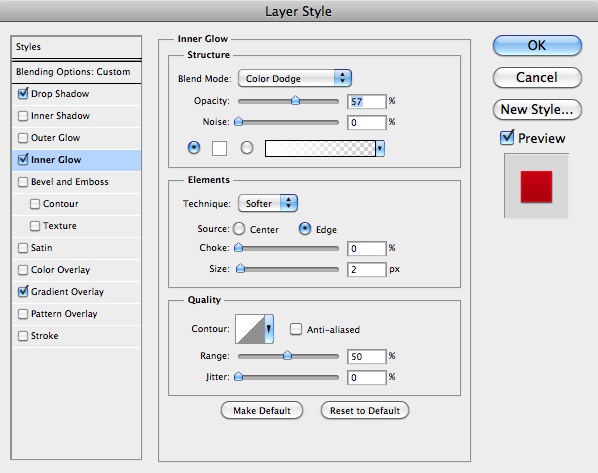Screen dimensions: 598x473
Task: Click the red style preview thumbnail
Action: click(x=536, y=186)
